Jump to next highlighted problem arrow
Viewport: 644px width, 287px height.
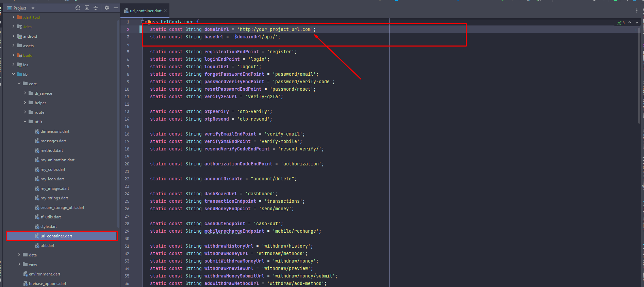pos(637,22)
